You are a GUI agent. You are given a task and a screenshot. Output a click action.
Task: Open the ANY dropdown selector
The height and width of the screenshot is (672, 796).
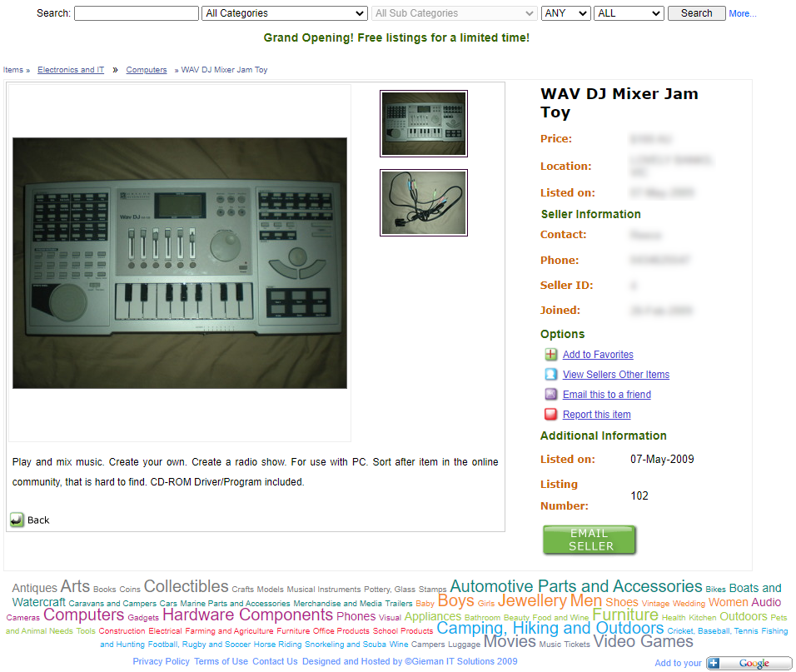pos(565,13)
